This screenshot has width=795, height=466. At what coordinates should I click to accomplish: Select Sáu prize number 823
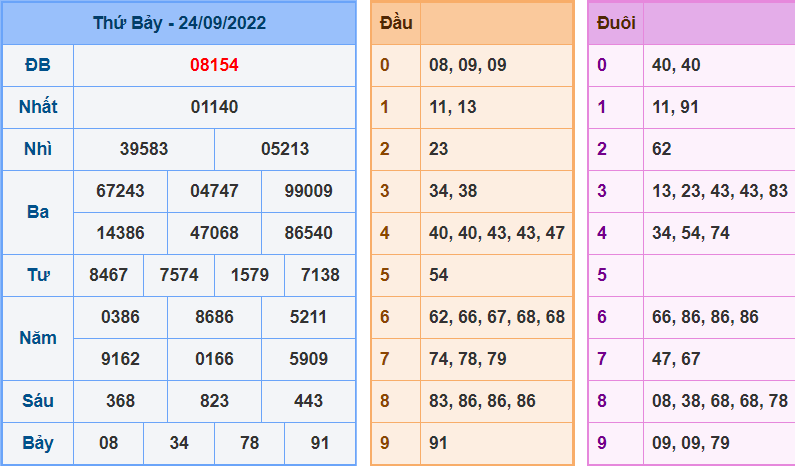tap(214, 402)
